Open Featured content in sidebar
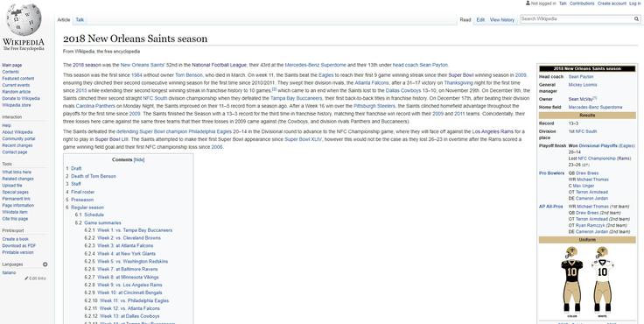Image resolution: width=644 pixels, height=324 pixels. coord(18,79)
